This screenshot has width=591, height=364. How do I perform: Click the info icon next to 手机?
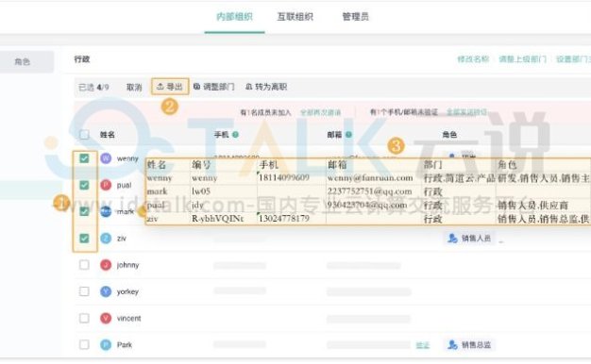[x=235, y=135]
